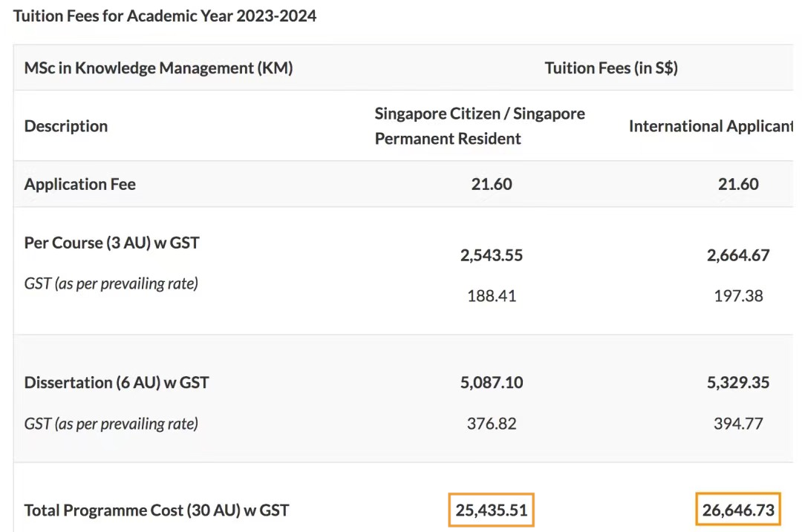This screenshot has width=802, height=532.
Task: Click the Tuition Fees (in S$) column header
Action: [611, 68]
